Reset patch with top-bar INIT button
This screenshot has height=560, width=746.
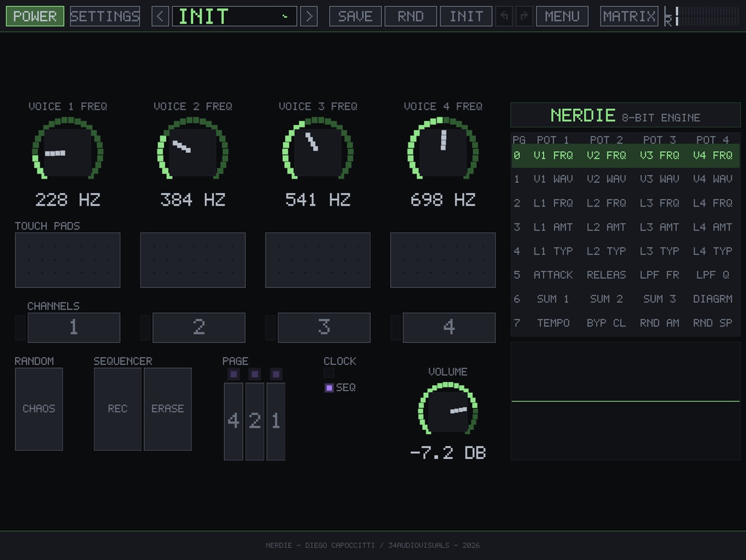click(x=466, y=16)
